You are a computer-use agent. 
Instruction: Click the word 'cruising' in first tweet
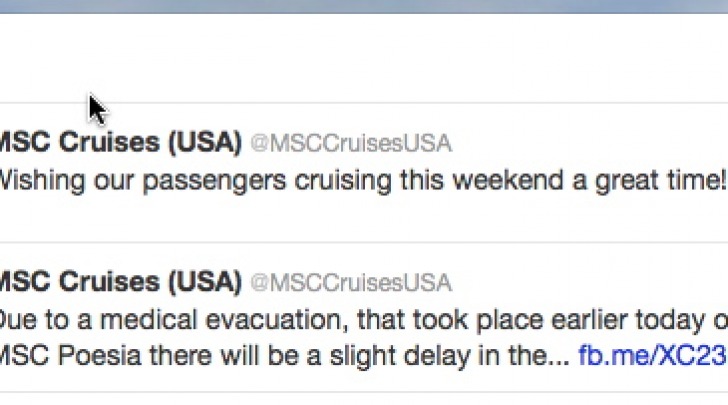[343, 182]
